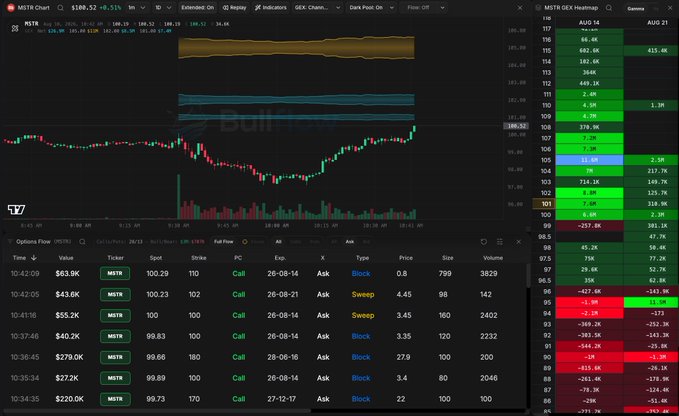
Task: Click the $220.0K value in flow table
Action: pos(69,399)
